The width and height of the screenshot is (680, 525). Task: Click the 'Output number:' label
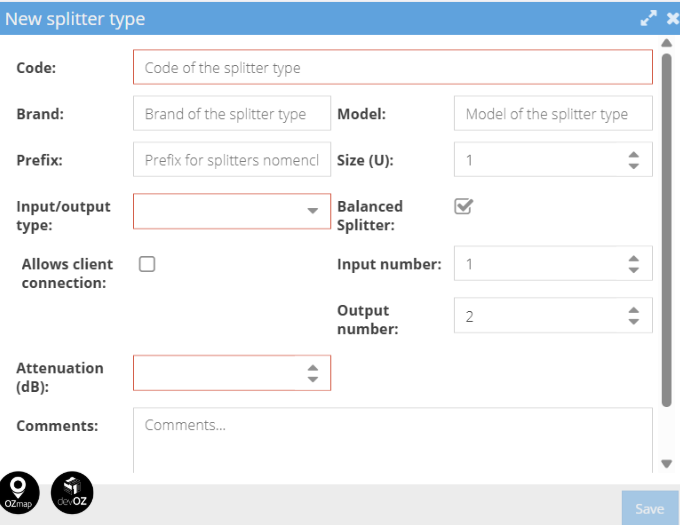368,320
